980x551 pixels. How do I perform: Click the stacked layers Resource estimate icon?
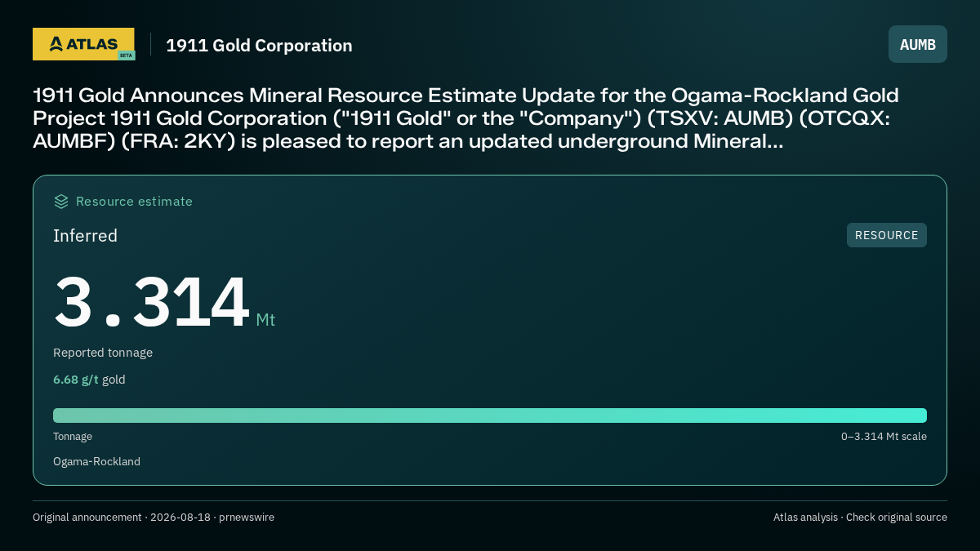click(61, 201)
